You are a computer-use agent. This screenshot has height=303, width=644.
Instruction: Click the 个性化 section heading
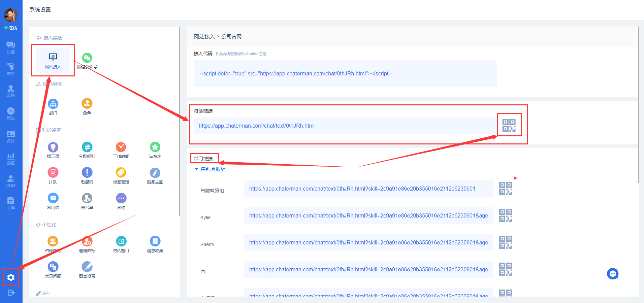point(46,224)
